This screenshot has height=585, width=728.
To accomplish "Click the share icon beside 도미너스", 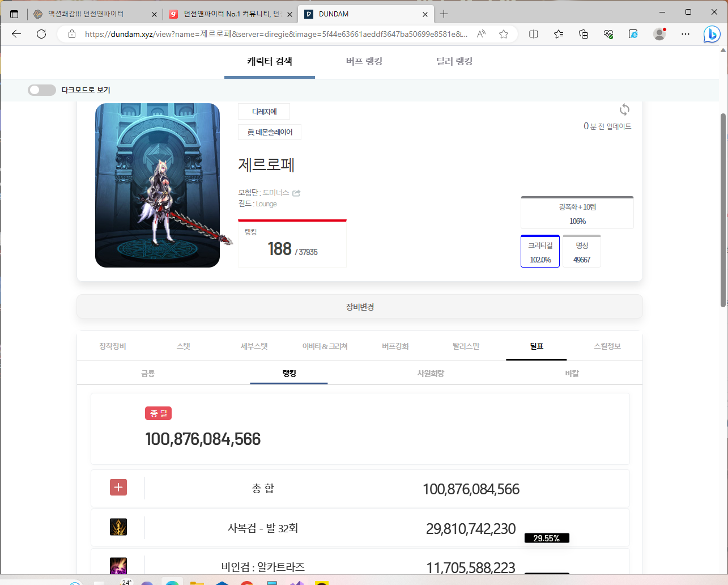I will [296, 193].
